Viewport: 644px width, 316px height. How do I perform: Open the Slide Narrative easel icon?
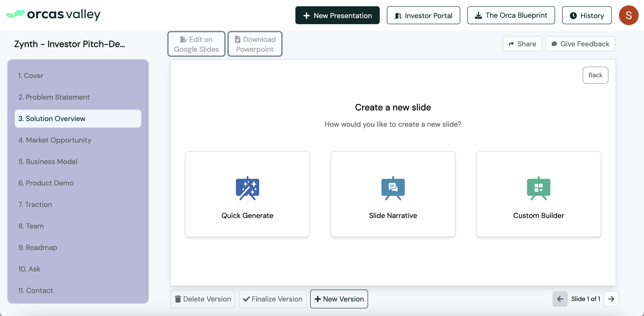tap(393, 188)
